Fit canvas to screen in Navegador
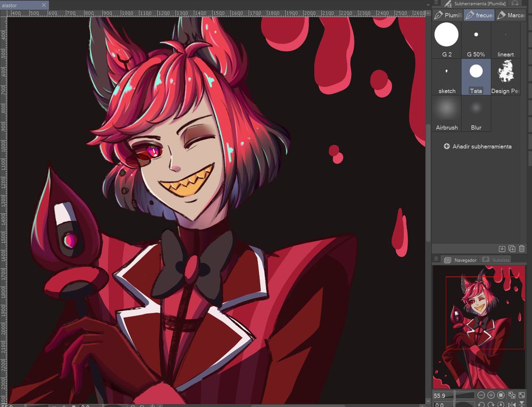The width and height of the screenshot is (532, 407). click(x=522, y=395)
